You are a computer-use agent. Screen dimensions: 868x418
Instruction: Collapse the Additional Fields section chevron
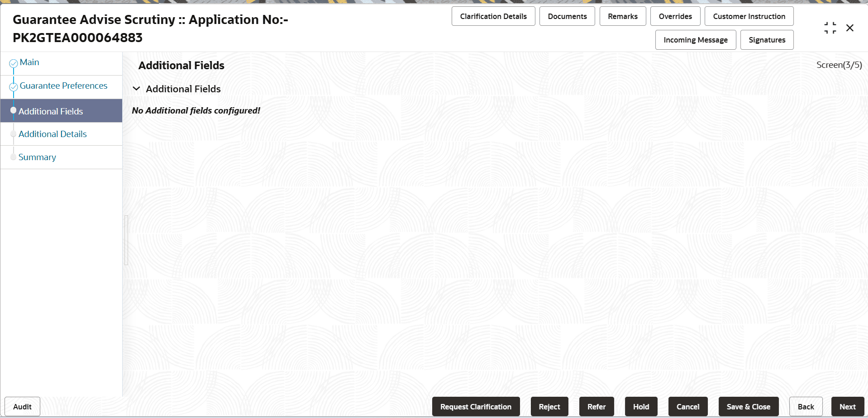pos(137,88)
